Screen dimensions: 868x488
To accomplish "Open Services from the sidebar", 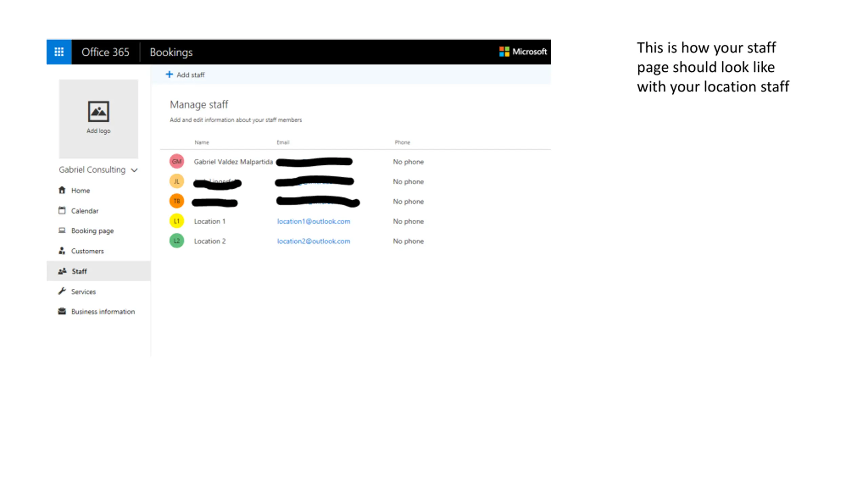I will pos(83,291).
